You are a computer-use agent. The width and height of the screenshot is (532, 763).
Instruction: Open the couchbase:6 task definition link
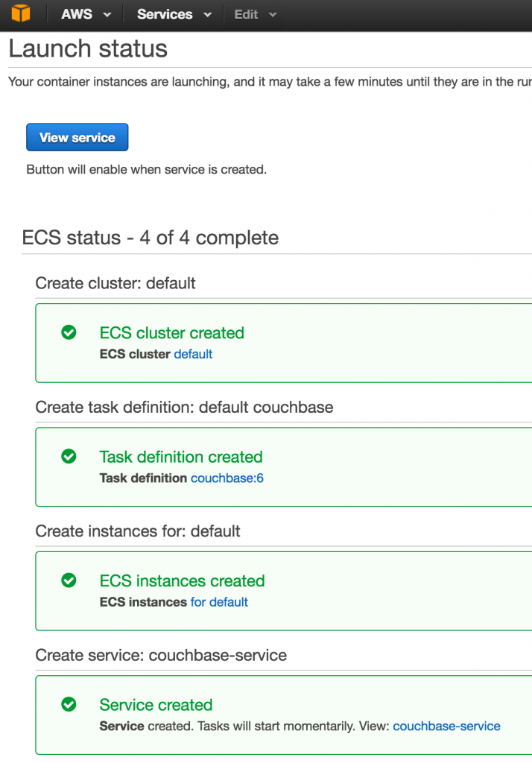[227, 478]
